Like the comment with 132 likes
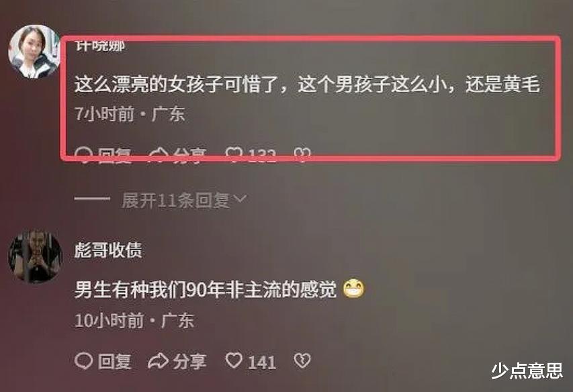573x392 pixels. coord(251,155)
